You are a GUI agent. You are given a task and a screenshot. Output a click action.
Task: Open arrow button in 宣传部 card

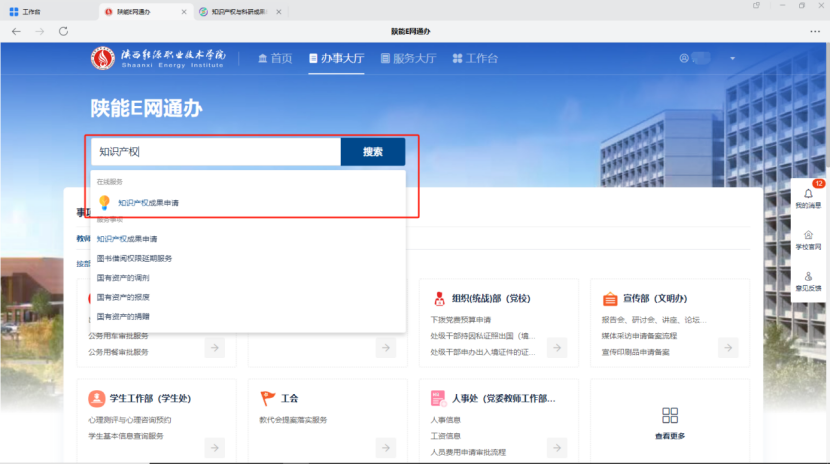tap(727, 348)
